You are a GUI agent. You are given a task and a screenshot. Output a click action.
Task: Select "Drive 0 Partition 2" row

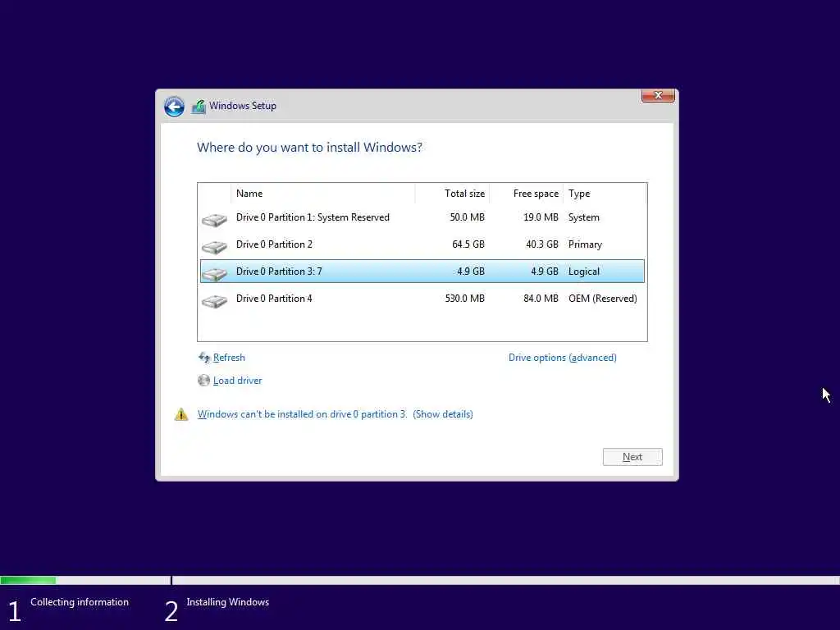pyautogui.click(x=422, y=244)
